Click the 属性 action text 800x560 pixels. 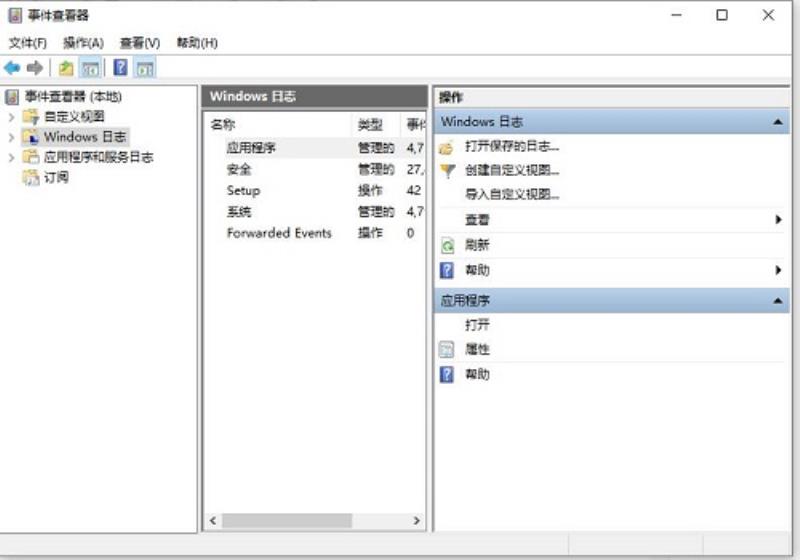coord(477,349)
